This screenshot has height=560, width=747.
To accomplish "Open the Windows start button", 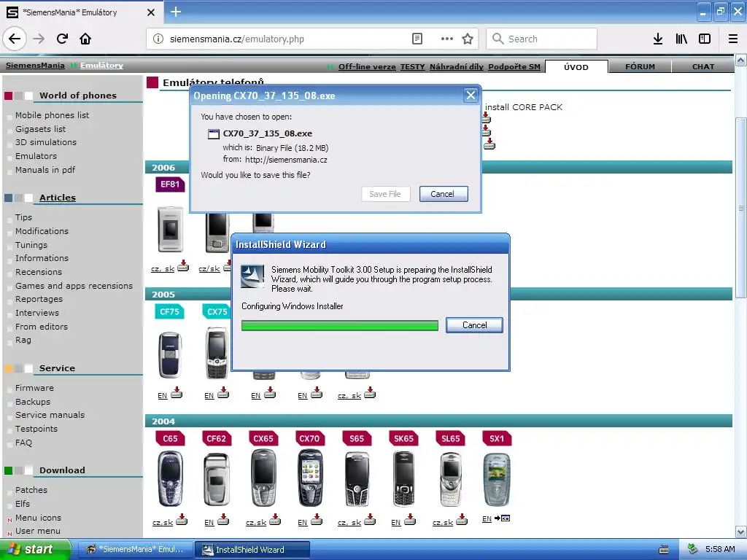I will pyautogui.click(x=35, y=550).
